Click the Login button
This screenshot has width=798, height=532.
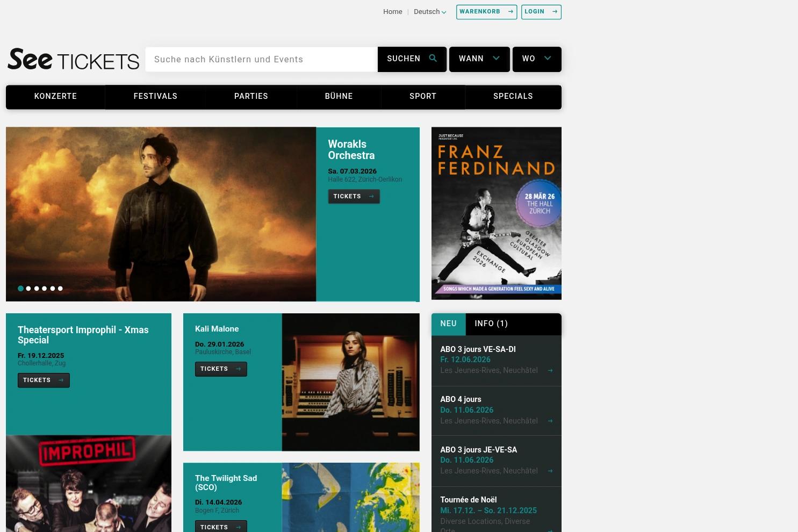click(541, 12)
